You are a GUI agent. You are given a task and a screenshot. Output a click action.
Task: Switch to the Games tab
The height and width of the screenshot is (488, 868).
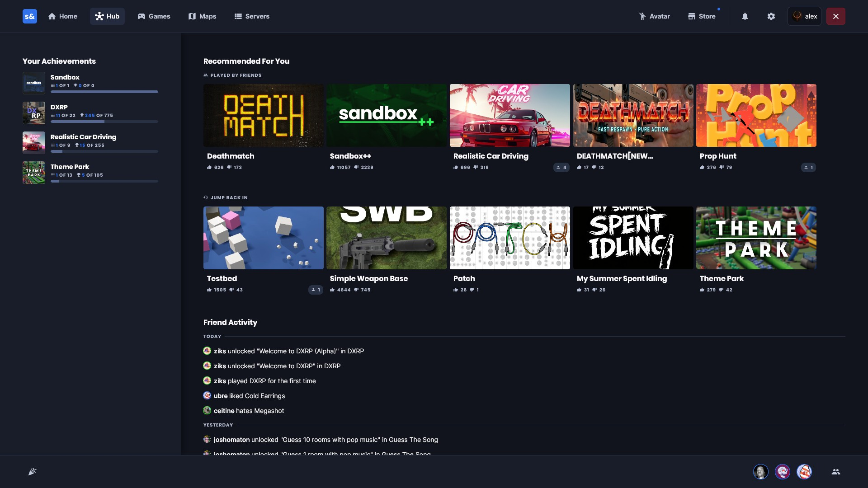154,16
